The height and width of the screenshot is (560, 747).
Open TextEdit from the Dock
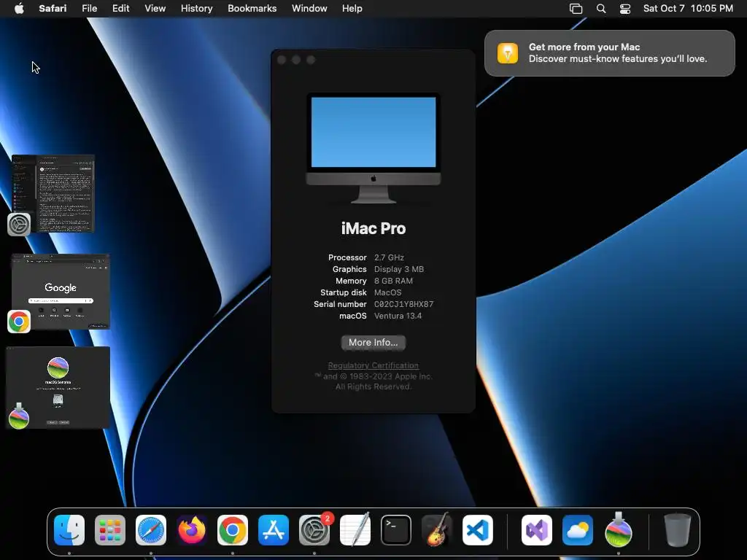coord(355,530)
